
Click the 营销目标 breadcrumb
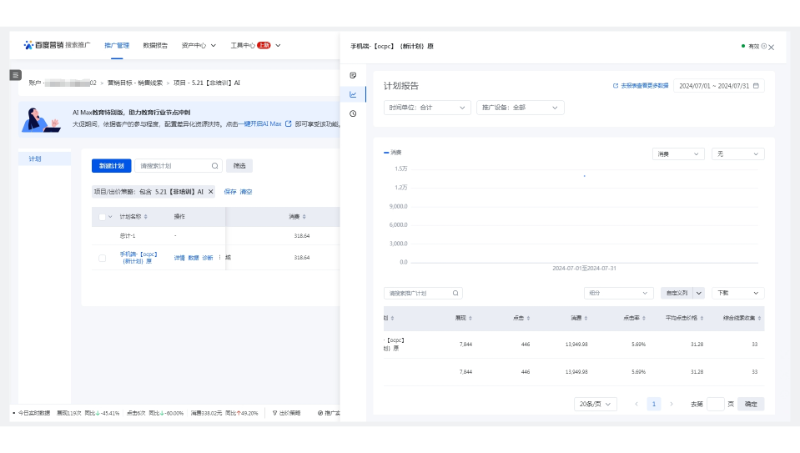point(135,83)
